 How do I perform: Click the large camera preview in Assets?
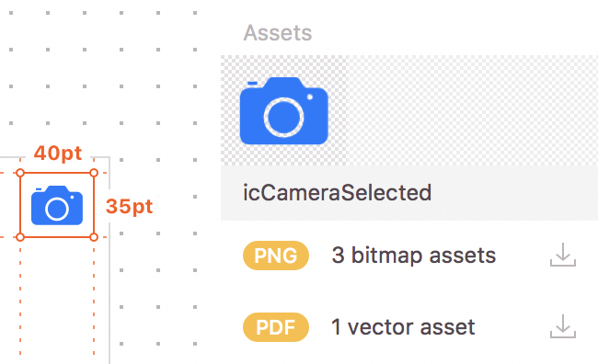pyautogui.click(x=283, y=110)
